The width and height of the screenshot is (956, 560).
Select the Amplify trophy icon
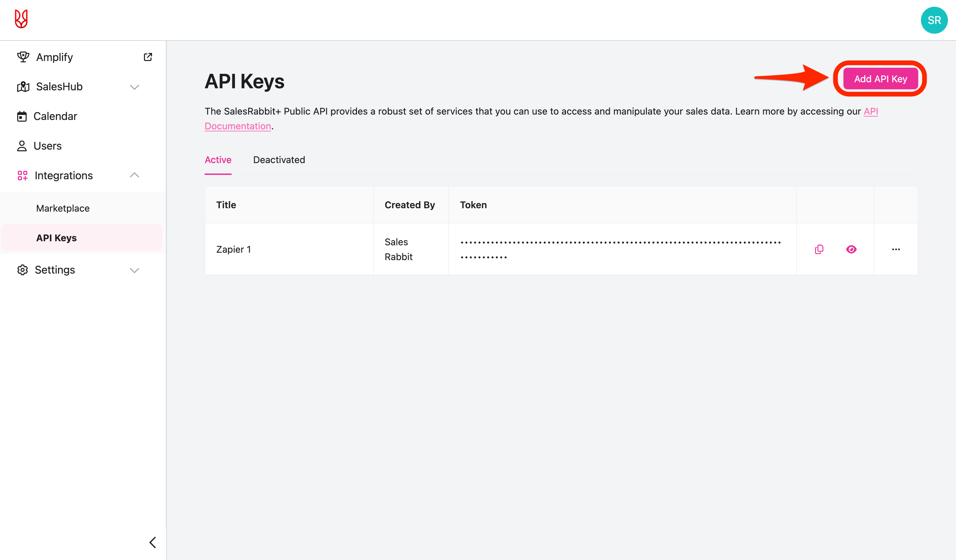[x=23, y=57]
